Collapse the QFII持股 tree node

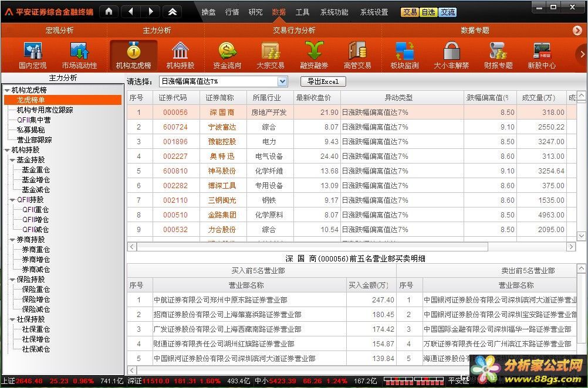tap(12, 200)
